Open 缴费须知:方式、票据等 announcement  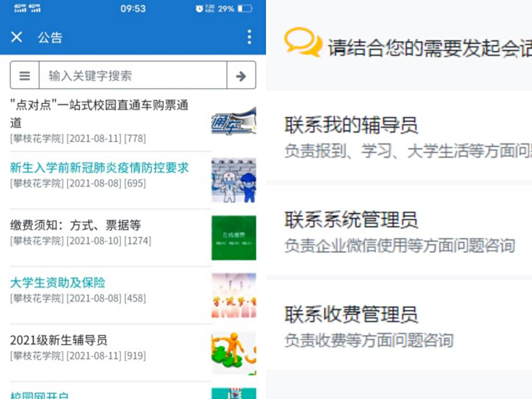(x=76, y=225)
